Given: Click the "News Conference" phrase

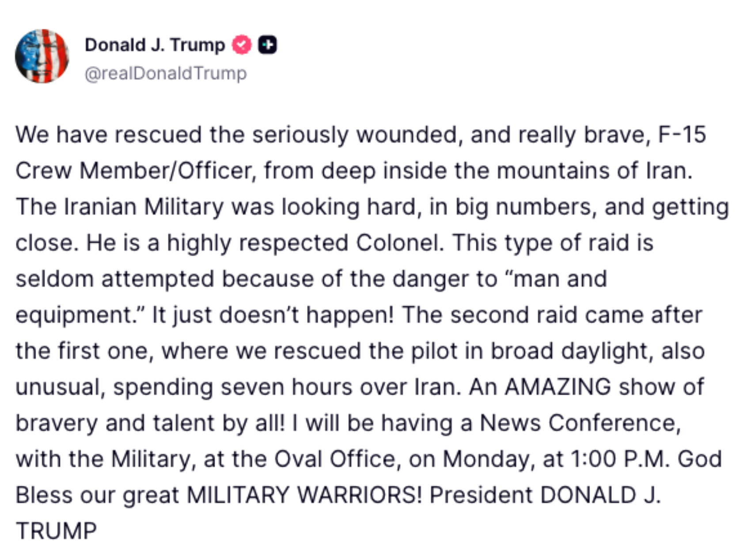Looking at the screenshot, I should pos(580,423).
